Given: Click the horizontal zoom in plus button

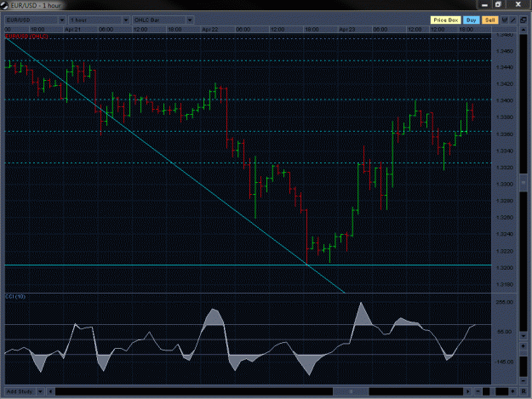Looking at the screenshot, I should tap(512, 391).
